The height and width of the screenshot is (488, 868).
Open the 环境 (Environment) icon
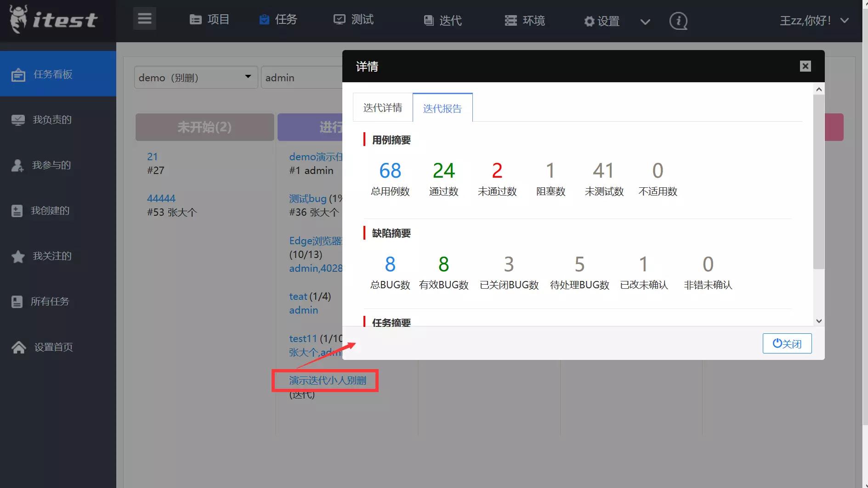510,20
